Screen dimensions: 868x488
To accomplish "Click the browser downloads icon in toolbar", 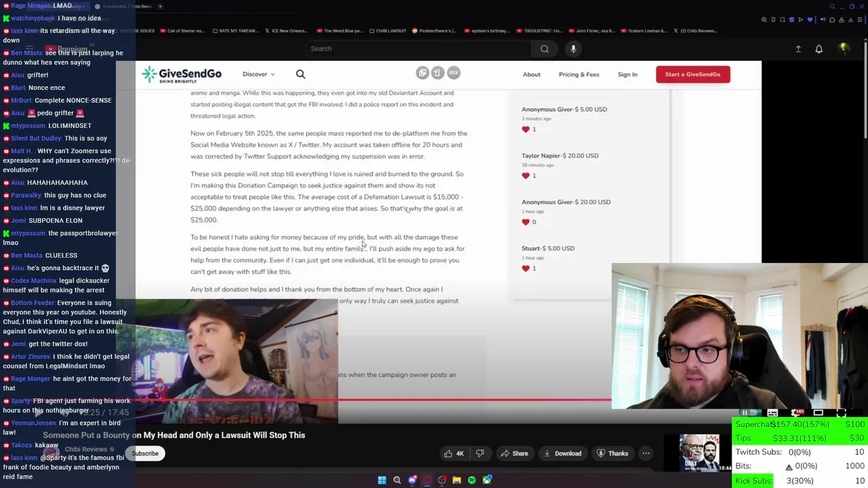I will pos(850,20).
